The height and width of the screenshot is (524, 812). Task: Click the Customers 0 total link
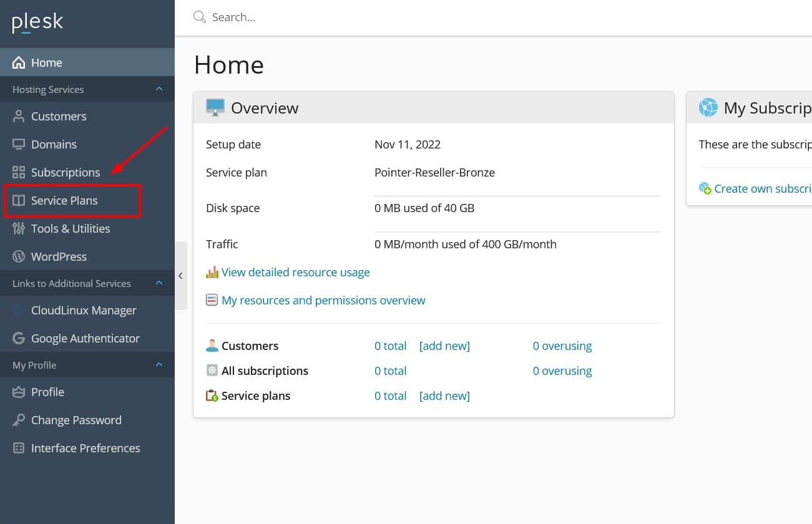point(390,346)
